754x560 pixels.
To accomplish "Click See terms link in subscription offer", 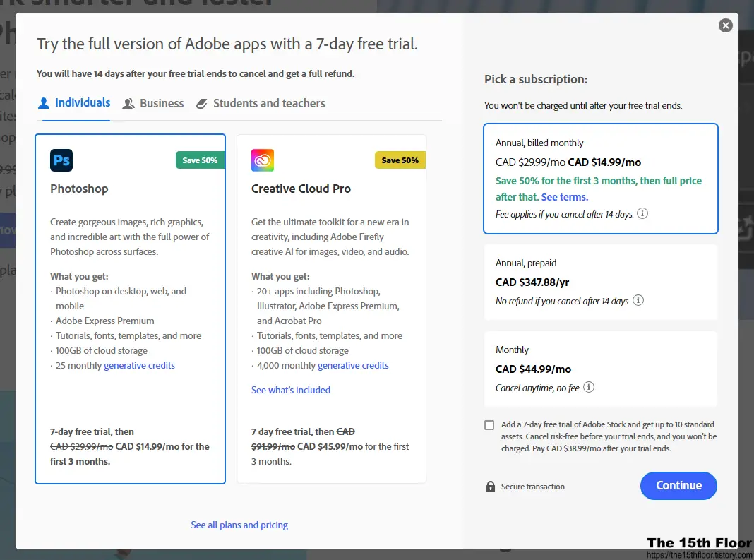I will (x=565, y=197).
